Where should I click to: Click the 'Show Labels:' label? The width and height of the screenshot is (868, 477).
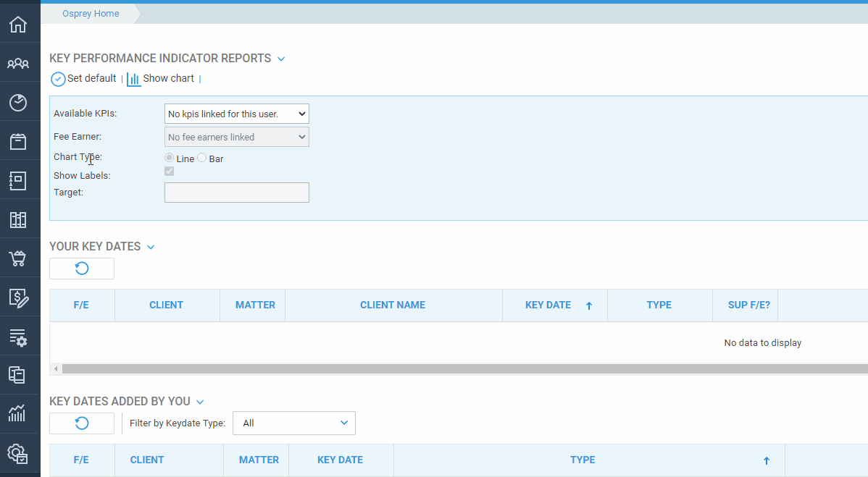[82, 176]
